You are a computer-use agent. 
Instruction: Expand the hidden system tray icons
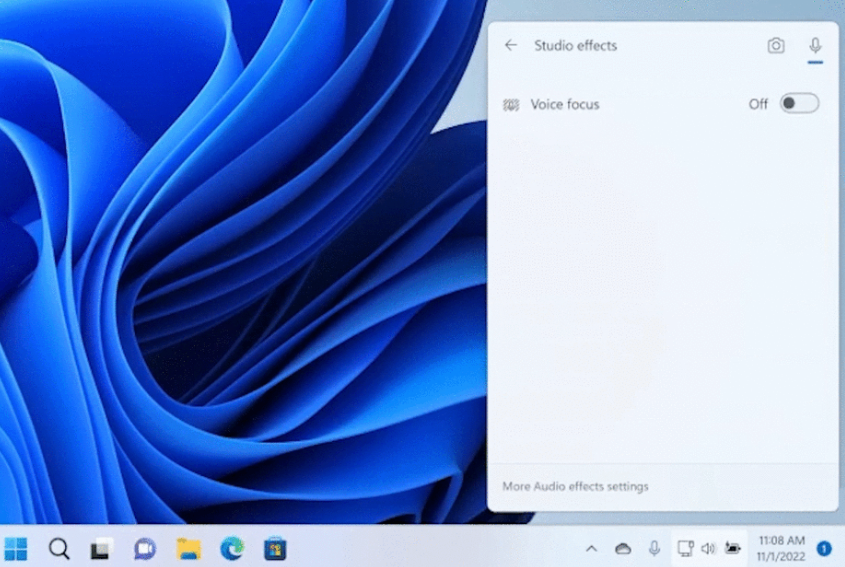tap(591, 548)
